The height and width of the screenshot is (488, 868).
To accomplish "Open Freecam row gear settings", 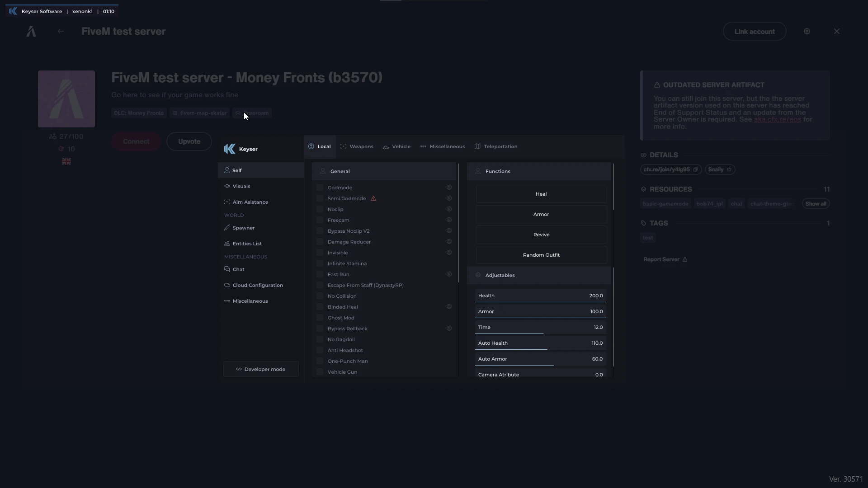I will [449, 220].
